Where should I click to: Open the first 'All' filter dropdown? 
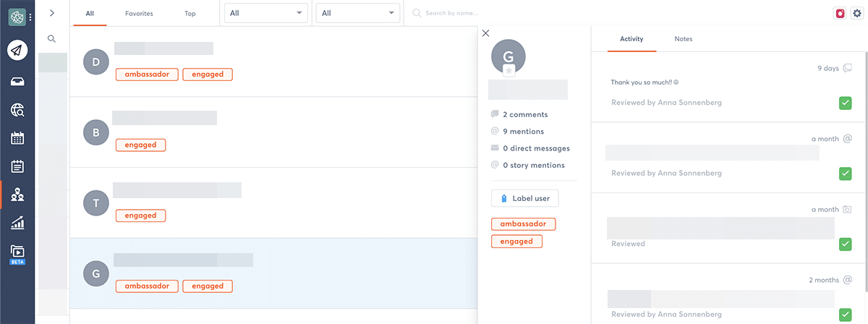click(x=265, y=13)
